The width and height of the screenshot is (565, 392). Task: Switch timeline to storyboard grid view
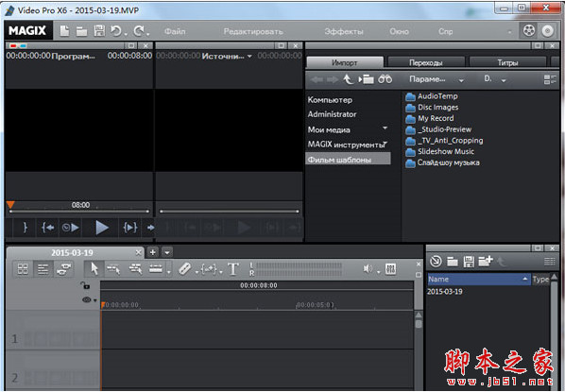23,269
